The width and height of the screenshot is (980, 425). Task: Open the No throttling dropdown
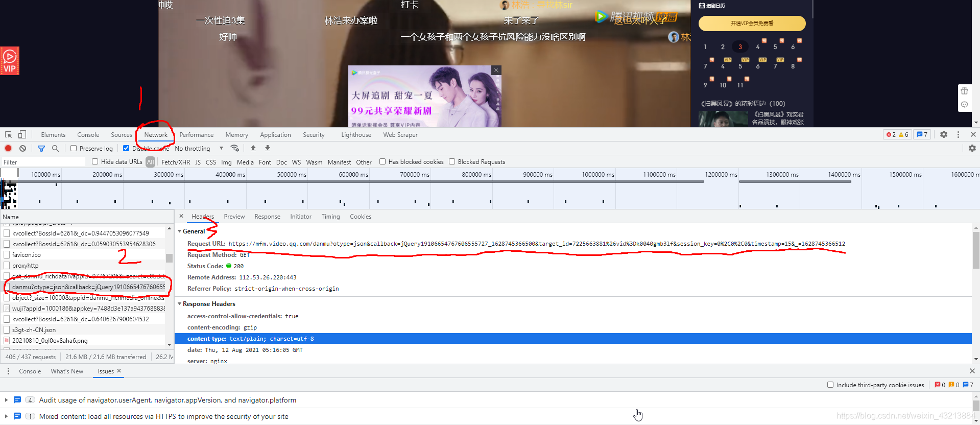point(199,148)
